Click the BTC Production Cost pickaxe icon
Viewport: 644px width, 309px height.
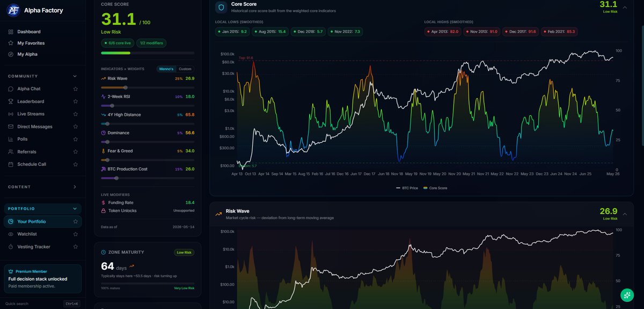pos(104,169)
